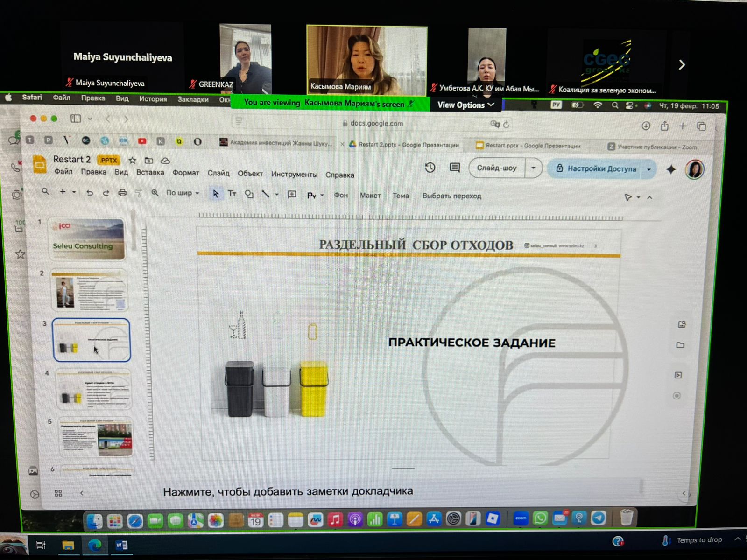Open version history clock icon
Viewport: 747px width, 560px height.
coord(430,168)
